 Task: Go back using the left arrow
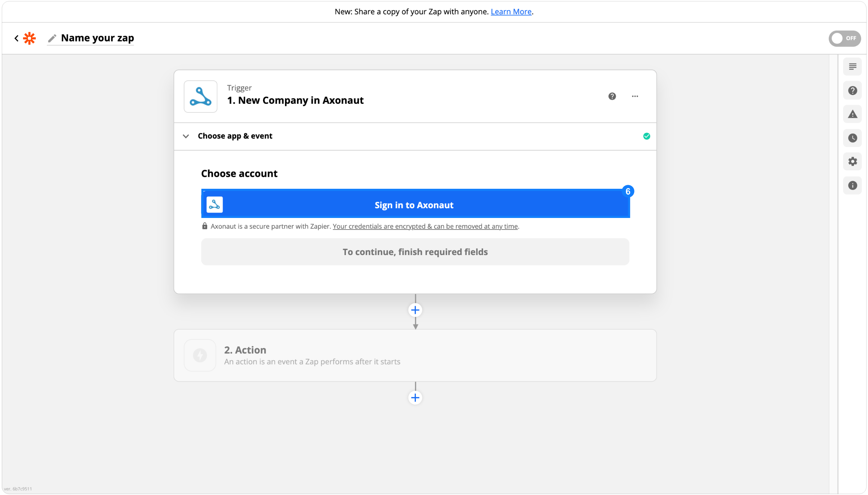pyautogui.click(x=16, y=38)
